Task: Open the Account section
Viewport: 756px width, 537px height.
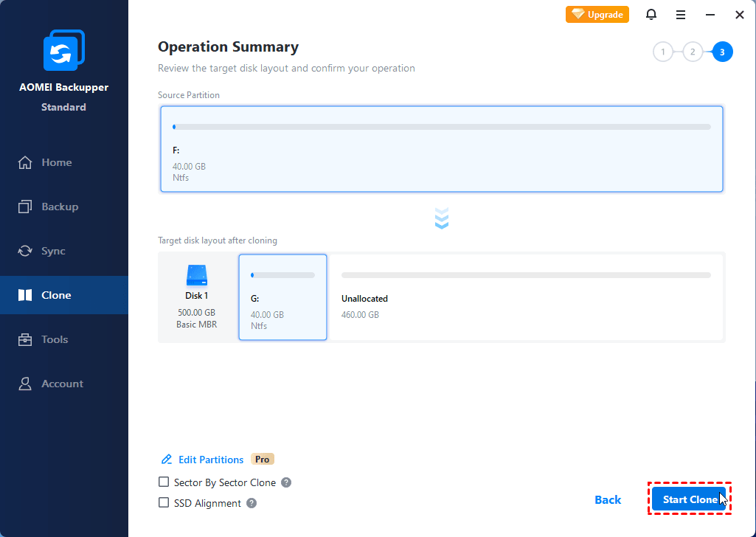Action: pos(62,384)
